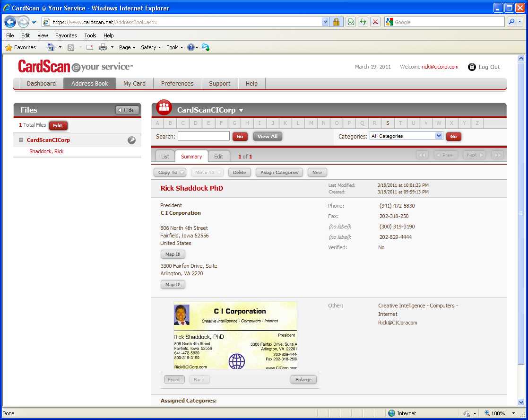
Task: Click the red contacts group icon
Action: click(x=164, y=107)
